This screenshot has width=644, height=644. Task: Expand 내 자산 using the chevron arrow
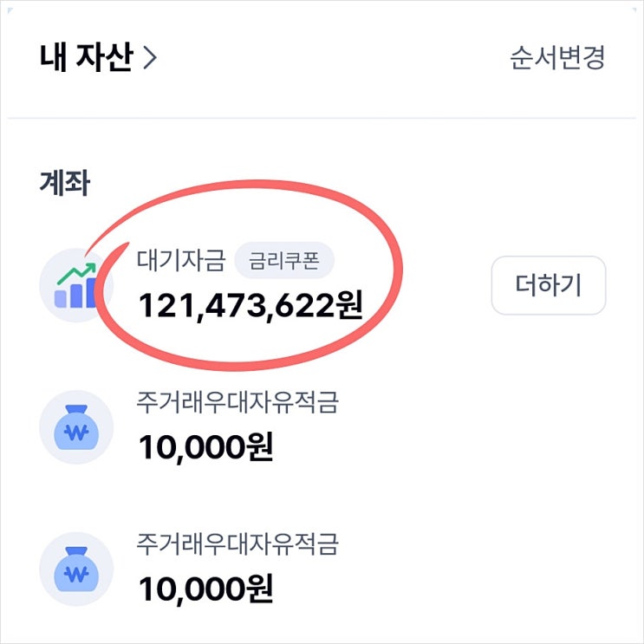coord(150,59)
